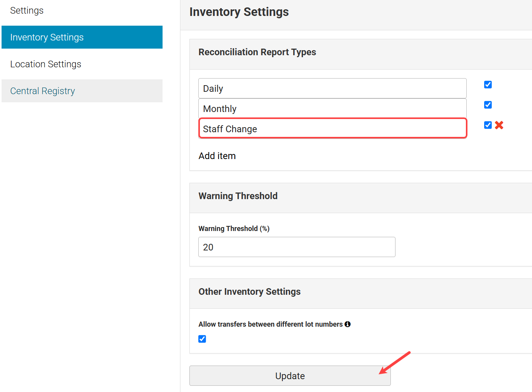Uncheck the Monthly report type checkbox
Viewport: 532px width, 392px height.
click(488, 105)
